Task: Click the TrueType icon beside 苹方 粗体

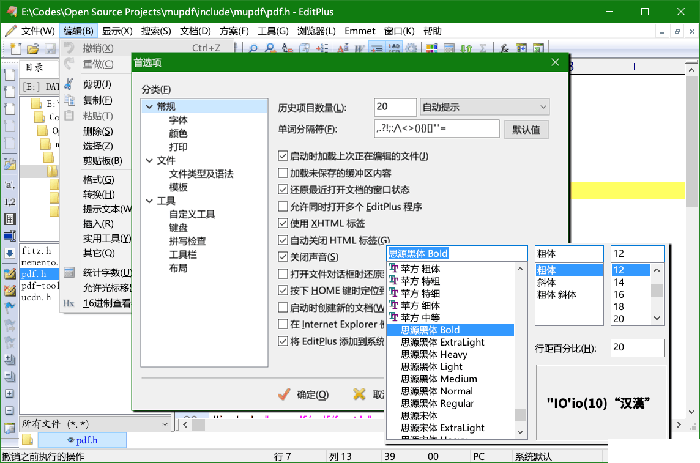Action: click(393, 268)
